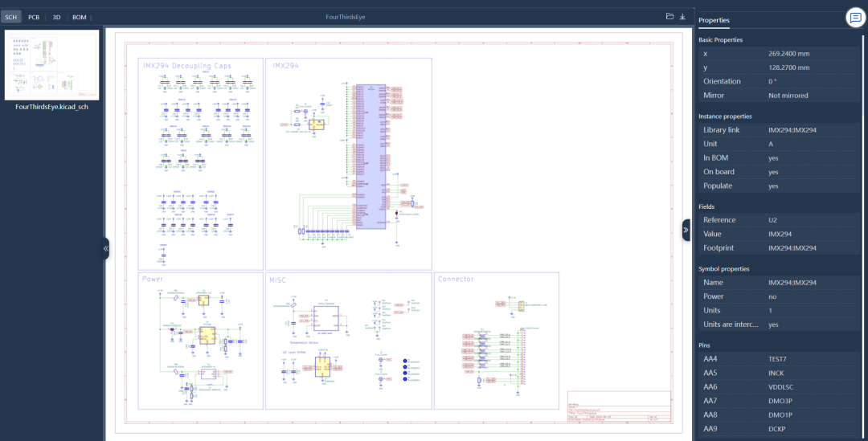Click the AA5 INCK pin row
The height and width of the screenshot is (441, 868).
point(778,373)
